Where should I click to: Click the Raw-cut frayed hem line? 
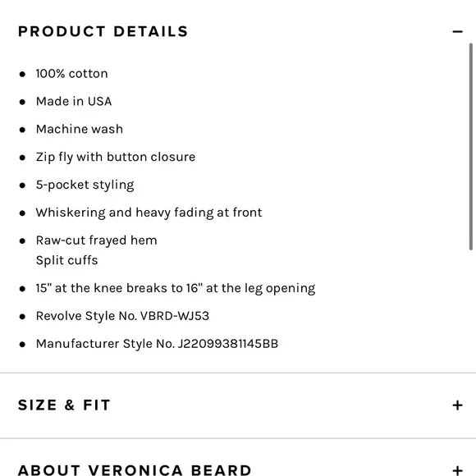point(97,240)
